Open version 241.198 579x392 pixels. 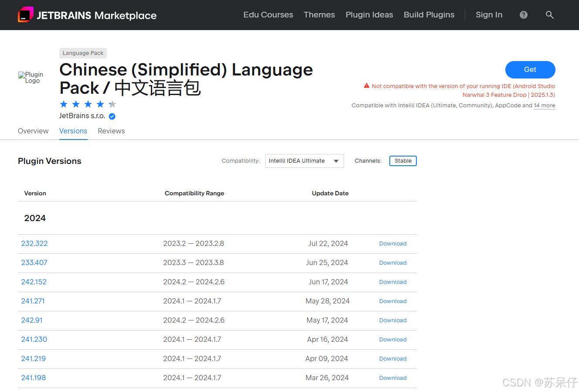(x=34, y=378)
